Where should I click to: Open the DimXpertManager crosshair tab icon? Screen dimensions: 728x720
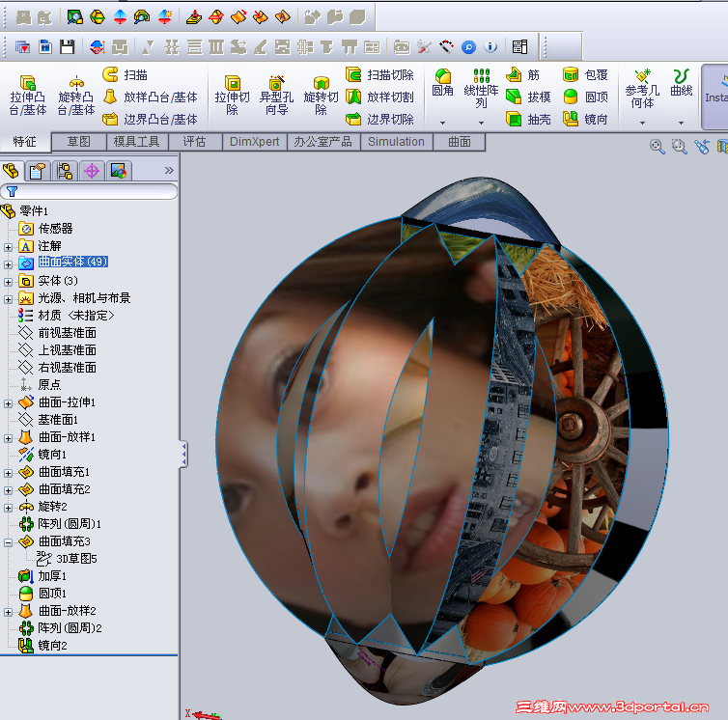click(x=92, y=171)
